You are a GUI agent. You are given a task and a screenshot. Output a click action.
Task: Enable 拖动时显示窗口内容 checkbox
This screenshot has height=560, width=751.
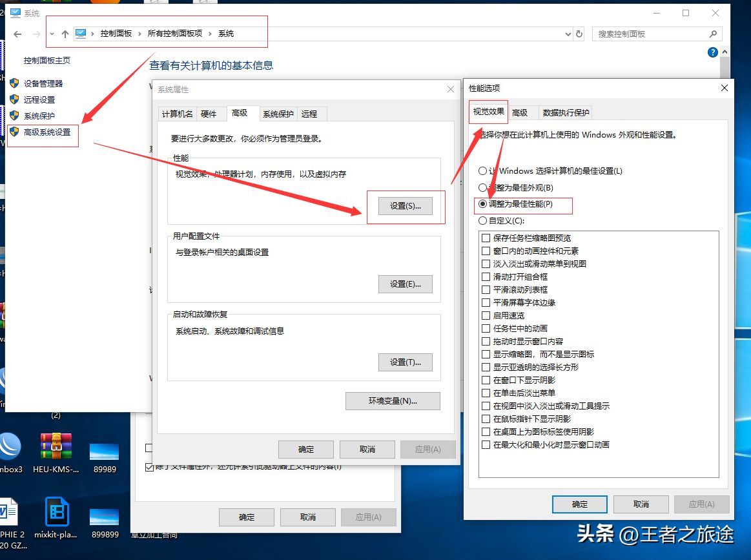(x=486, y=342)
